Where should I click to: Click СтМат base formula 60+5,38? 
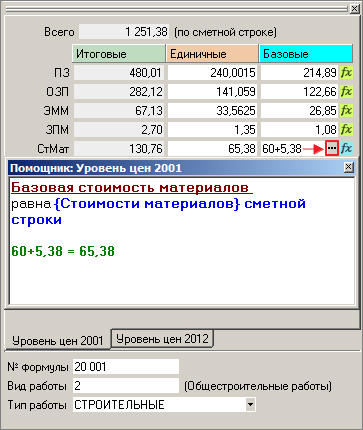coord(282,148)
